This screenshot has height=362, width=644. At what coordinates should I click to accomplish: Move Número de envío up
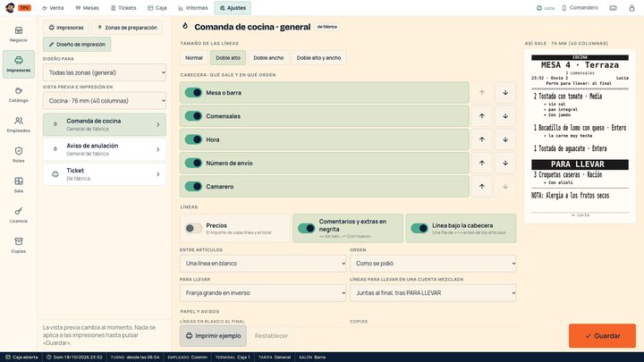pyautogui.click(x=482, y=163)
